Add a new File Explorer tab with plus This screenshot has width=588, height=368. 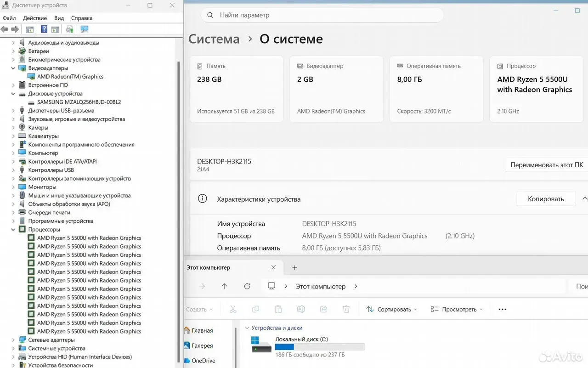[295, 267]
